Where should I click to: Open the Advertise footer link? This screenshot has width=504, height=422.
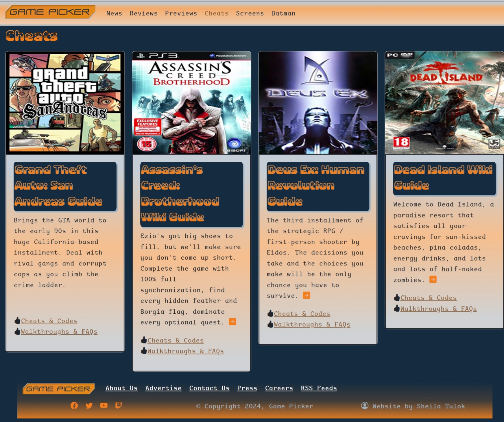163,388
